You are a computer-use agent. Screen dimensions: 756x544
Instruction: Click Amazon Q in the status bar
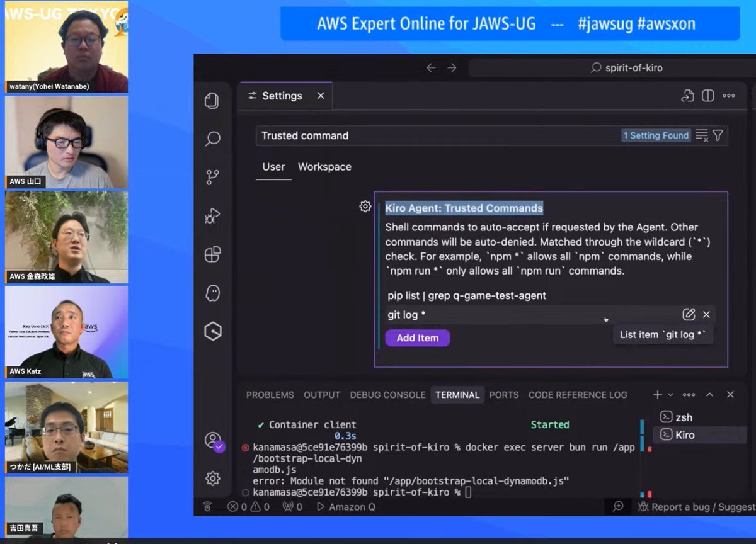[x=345, y=507]
